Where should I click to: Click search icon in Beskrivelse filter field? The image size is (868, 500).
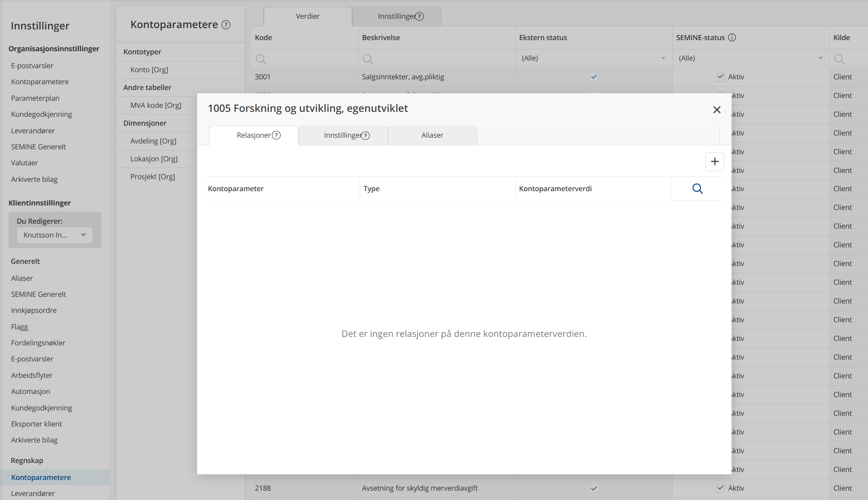coord(368,59)
